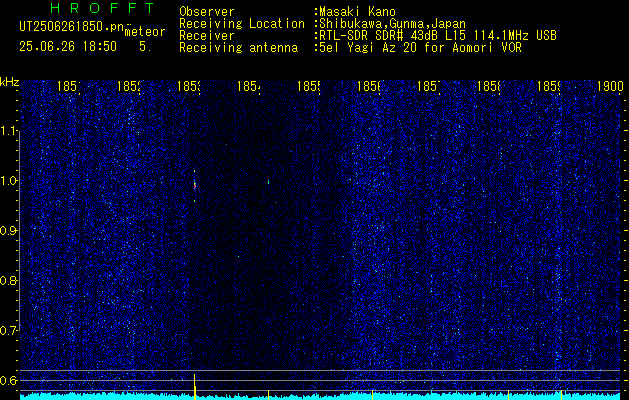Viewport: 629px width, 400px height.
Task: Click the kHz axis unit label
Action: (x=10, y=82)
